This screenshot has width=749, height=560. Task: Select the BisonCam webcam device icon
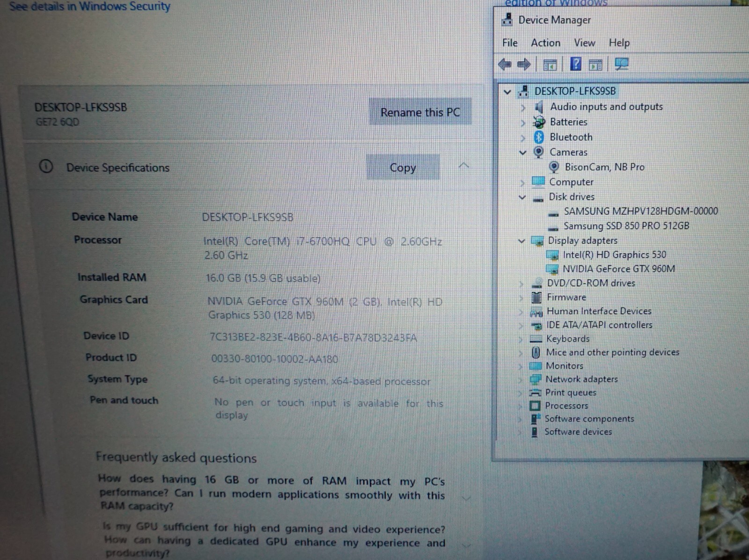click(554, 167)
